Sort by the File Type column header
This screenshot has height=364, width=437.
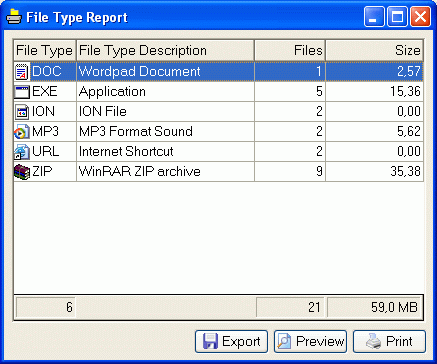tap(45, 50)
